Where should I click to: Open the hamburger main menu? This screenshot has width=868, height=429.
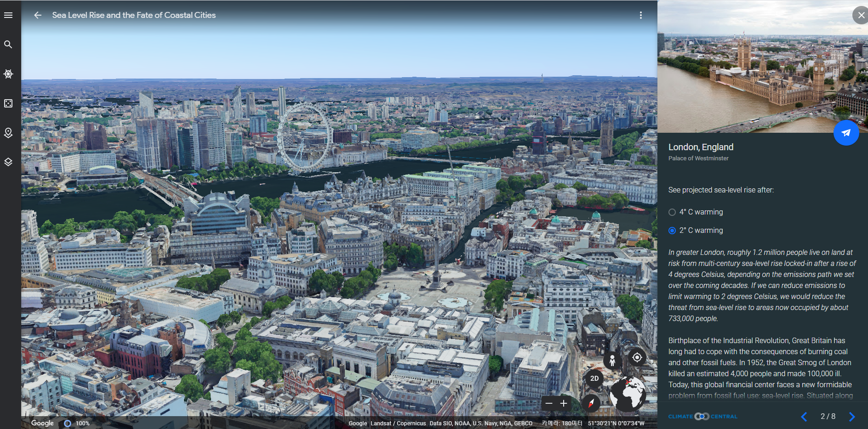coord(8,15)
